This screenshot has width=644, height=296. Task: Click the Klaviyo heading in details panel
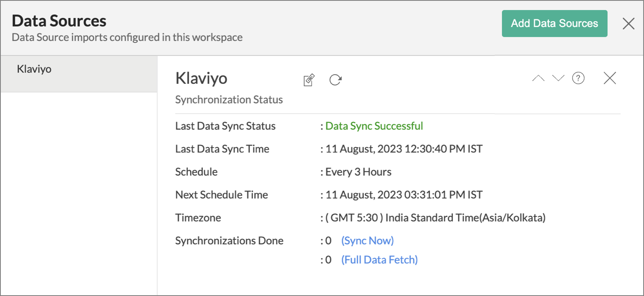[201, 78]
